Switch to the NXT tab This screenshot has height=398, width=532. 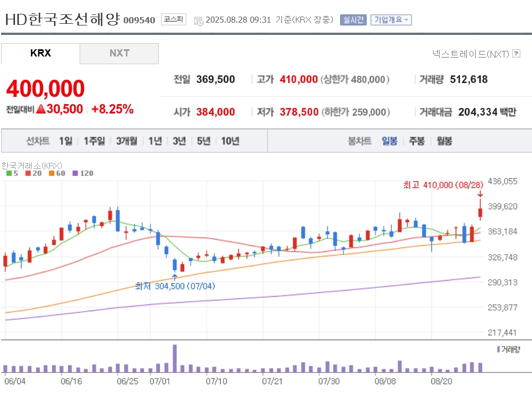(119, 53)
